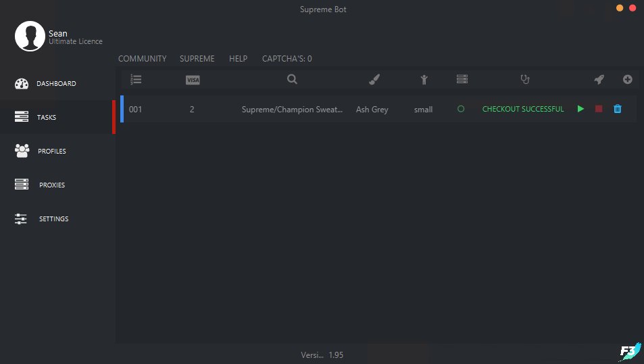
Task: Delete task 001 with trash icon
Action: tap(617, 108)
